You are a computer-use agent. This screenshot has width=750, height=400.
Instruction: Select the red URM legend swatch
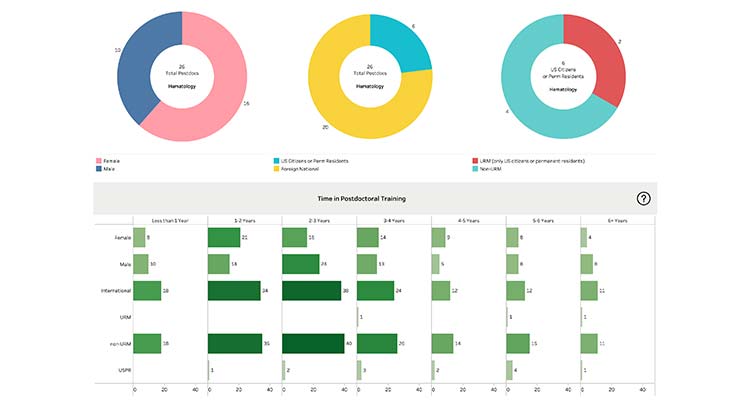point(476,160)
